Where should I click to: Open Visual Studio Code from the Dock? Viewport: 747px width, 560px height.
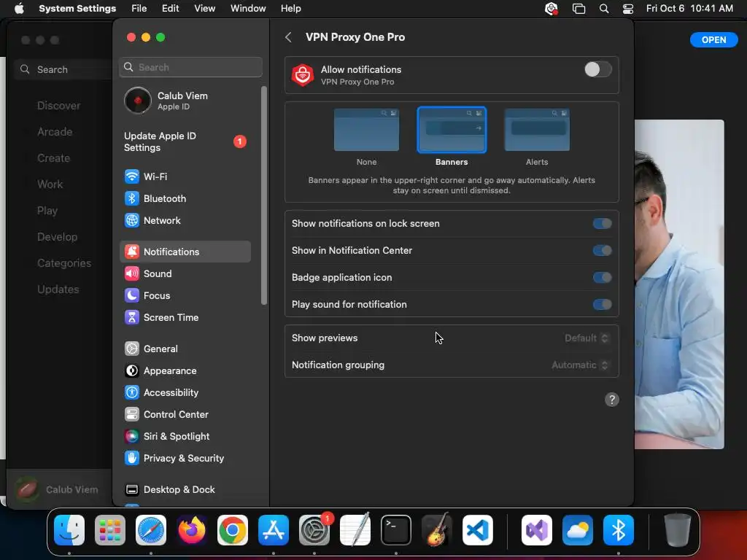click(x=478, y=530)
